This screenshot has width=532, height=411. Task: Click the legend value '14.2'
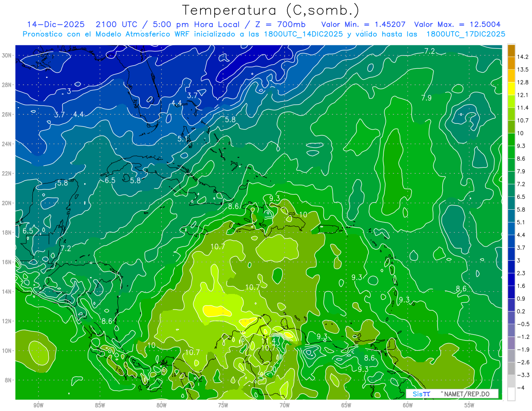point(522,57)
